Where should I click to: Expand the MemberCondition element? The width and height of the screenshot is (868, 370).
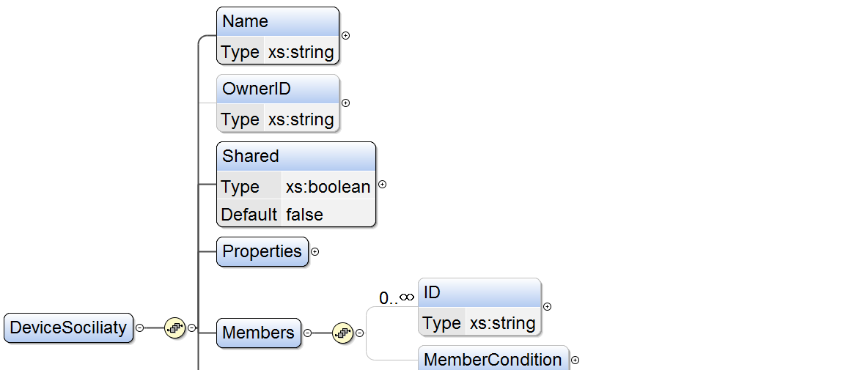coord(575,360)
